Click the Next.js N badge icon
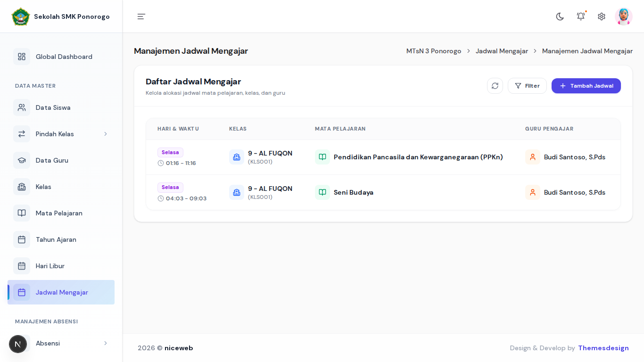644x362 pixels. [18, 344]
